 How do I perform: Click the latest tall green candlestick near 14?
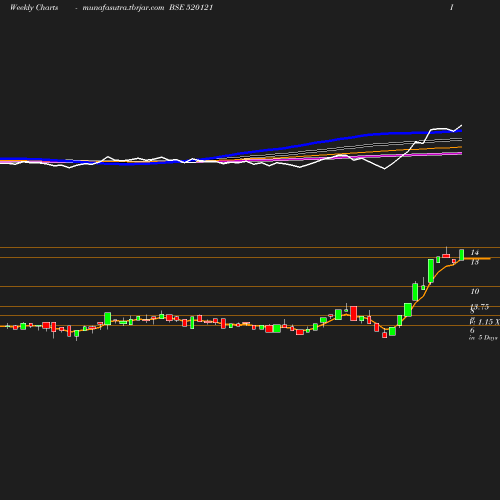click(x=462, y=255)
